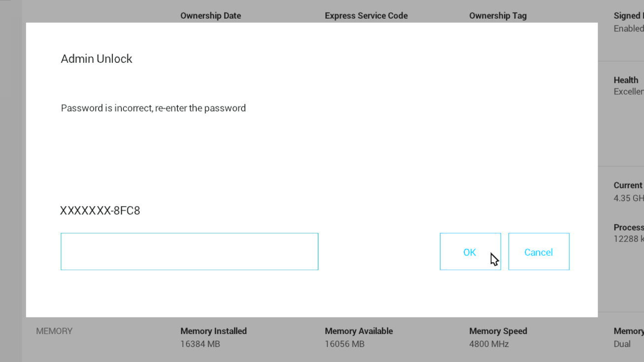
Task: Click the incorrect password warning message
Action: tap(153, 108)
